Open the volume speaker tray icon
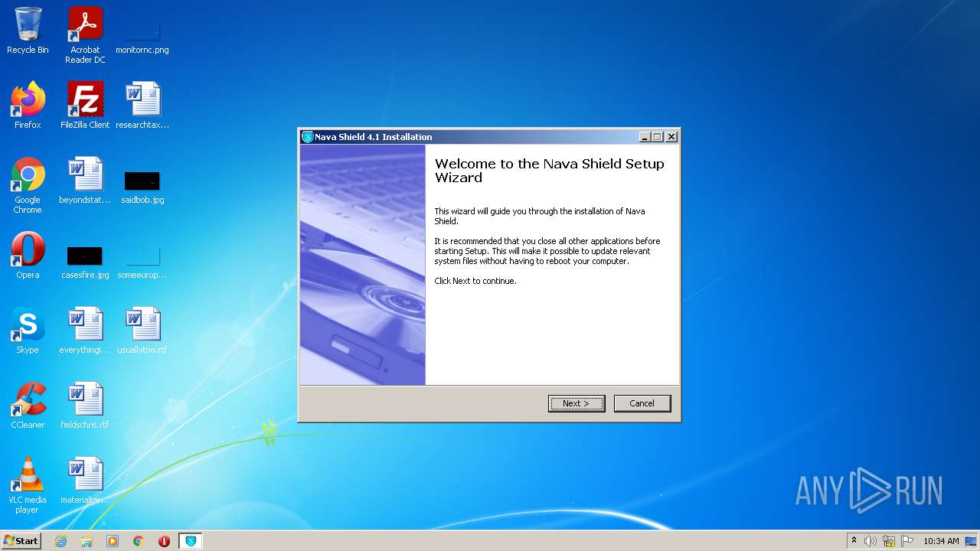This screenshot has height=551, width=980. [x=871, y=541]
